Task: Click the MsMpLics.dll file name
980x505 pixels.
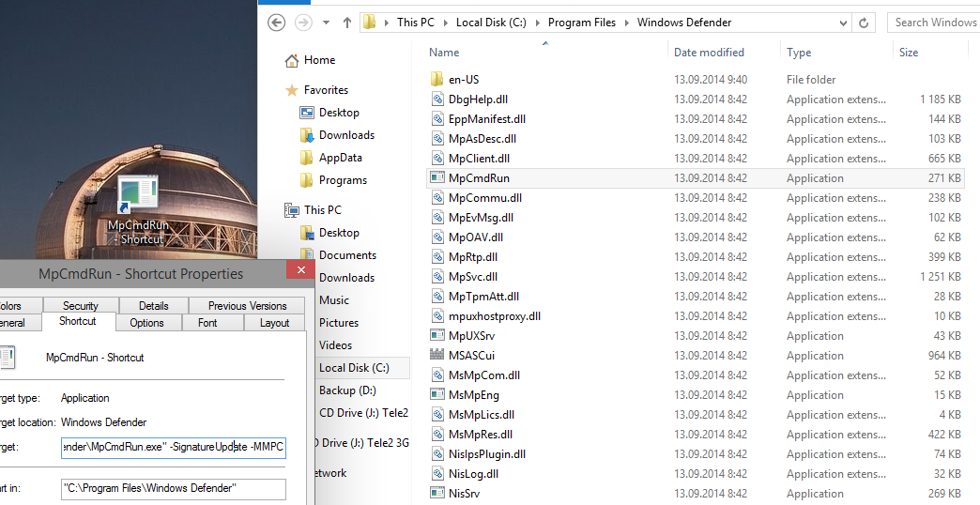Action: (482, 414)
